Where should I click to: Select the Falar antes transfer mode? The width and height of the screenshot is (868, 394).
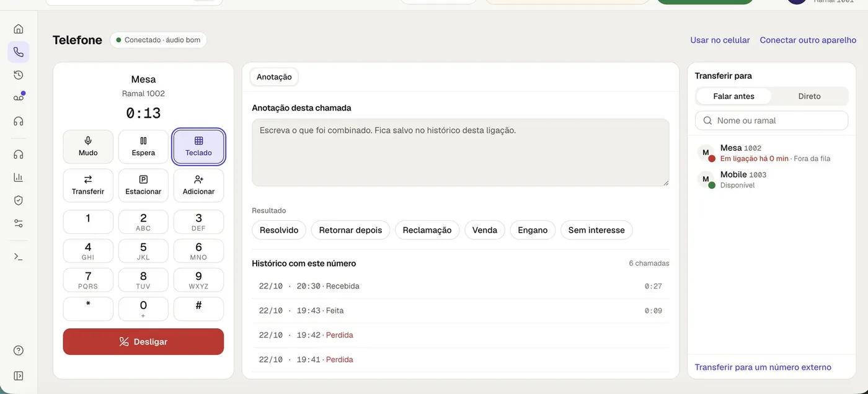(x=734, y=96)
